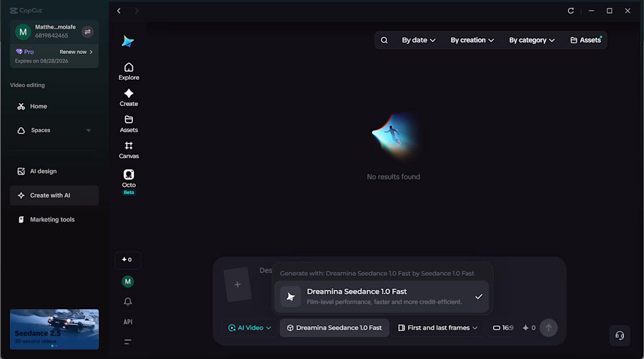Open the green M profile avatar
The image size is (644, 359).
click(128, 281)
